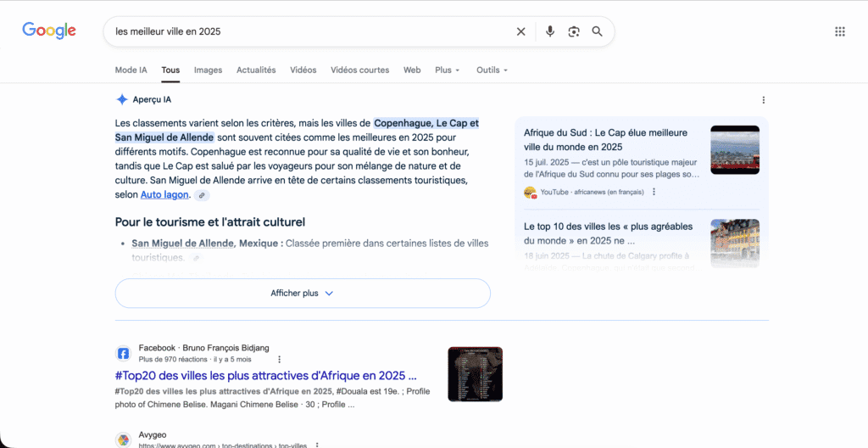The image size is (868, 448).
Task: Click source link chip after Auto lagon
Action: [202, 195]
